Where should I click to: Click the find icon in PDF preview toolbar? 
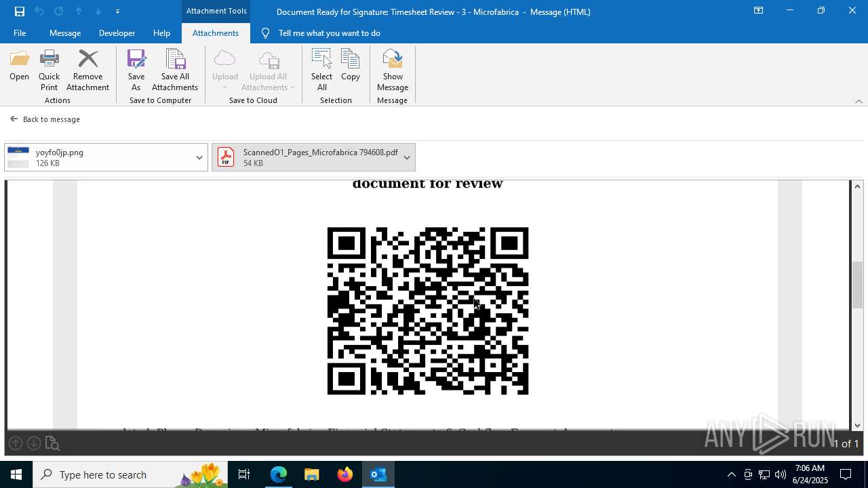[x=53, y=444]
